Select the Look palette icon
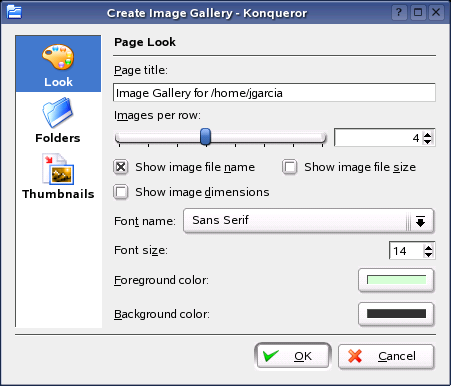The image size is (451, 386). coord(58,57)
